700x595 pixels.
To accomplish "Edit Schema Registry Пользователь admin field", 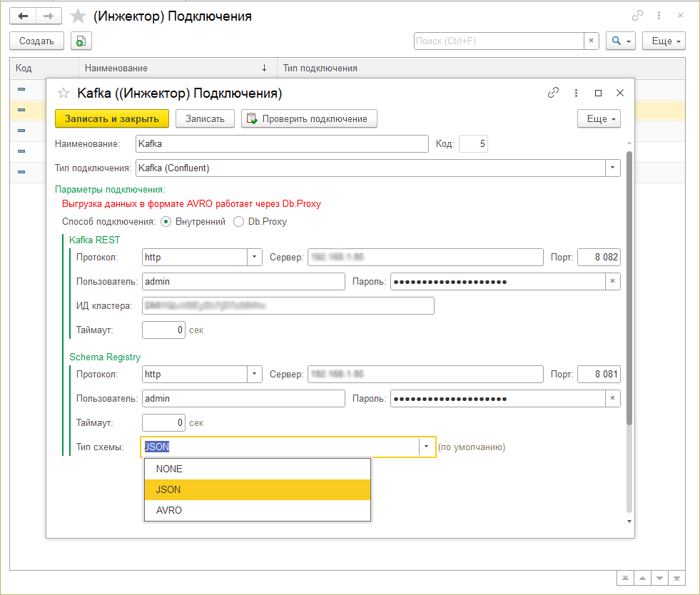I will click(243, 398).
